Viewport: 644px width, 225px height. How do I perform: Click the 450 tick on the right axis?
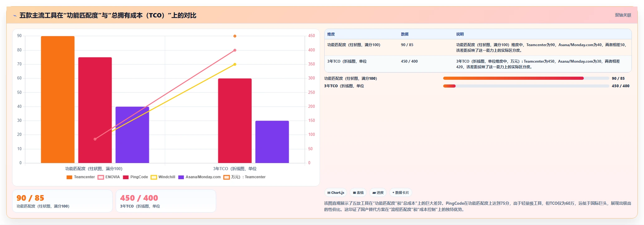312,36
